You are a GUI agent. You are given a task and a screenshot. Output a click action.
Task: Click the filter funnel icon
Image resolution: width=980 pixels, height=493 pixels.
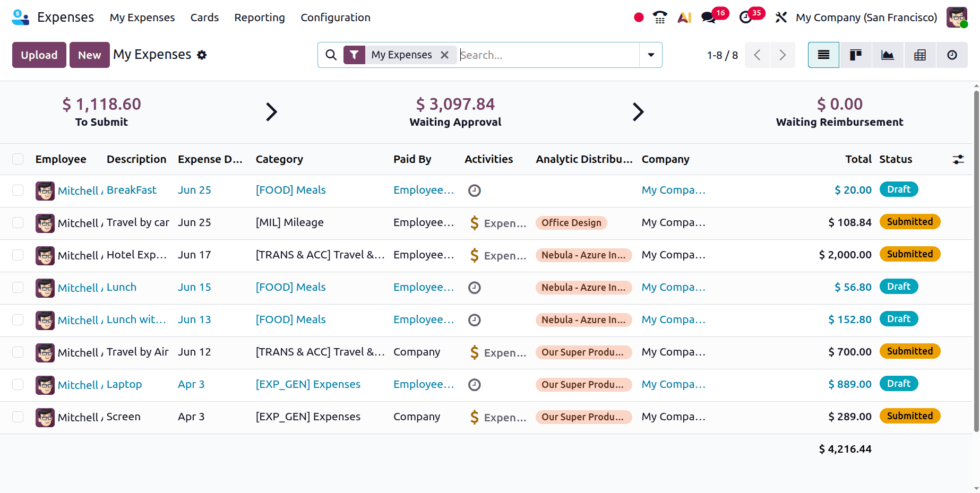tap(354, 55)
